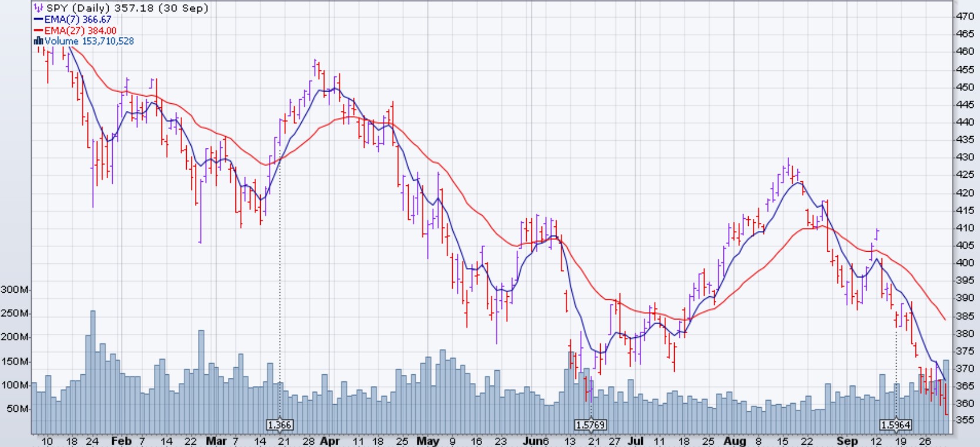This screenshot has width=980, height=447.
Task: Click the 1.5769 dividend marker
Action: coord(590,425)
